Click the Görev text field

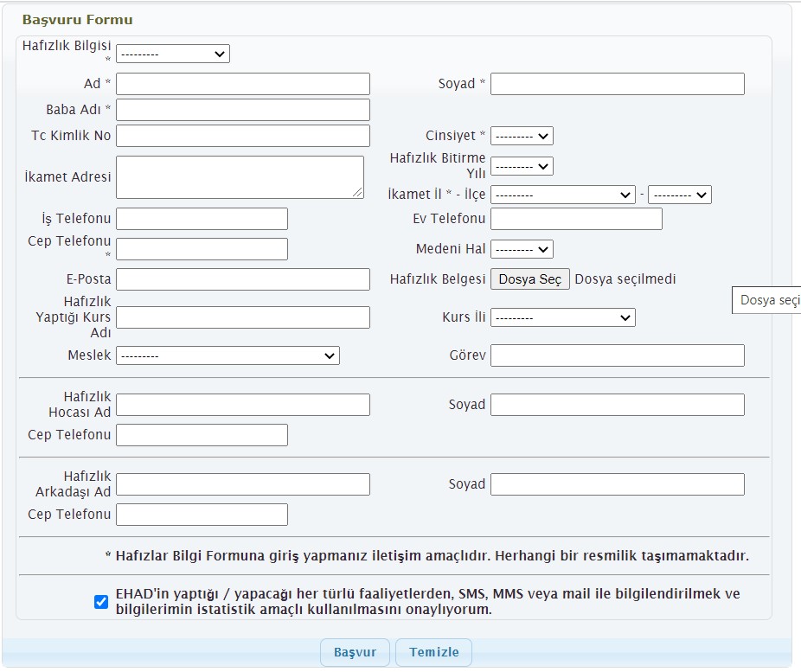[x=617, y=355]
